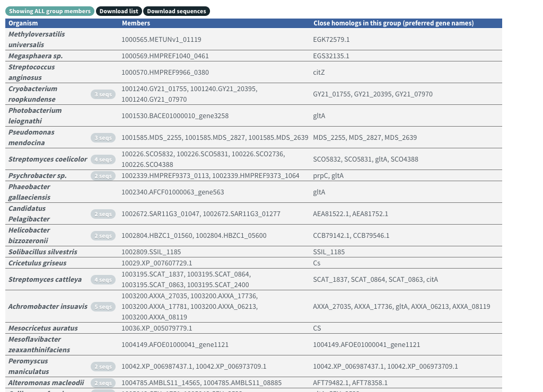The image size is (543, 392).
Task: Click homologs MDS_2255, MDS_2827, MDS_2639
Action: tap(365, 138)
